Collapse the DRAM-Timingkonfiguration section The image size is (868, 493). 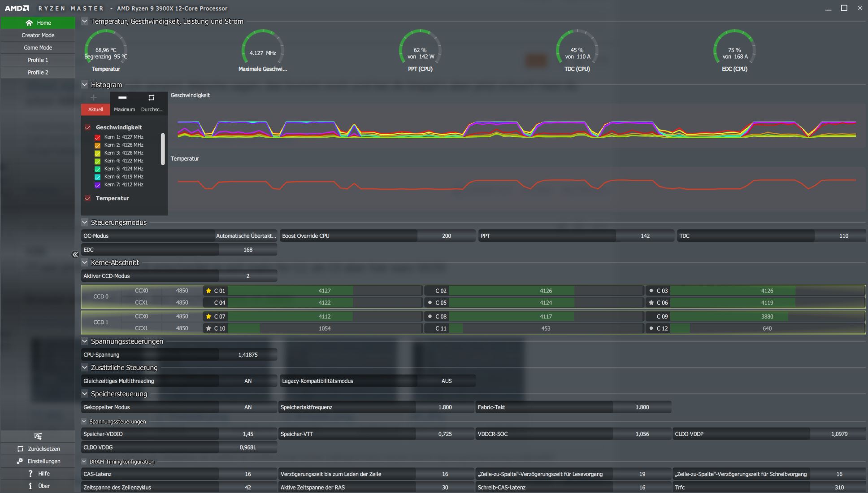coord(84,461)
